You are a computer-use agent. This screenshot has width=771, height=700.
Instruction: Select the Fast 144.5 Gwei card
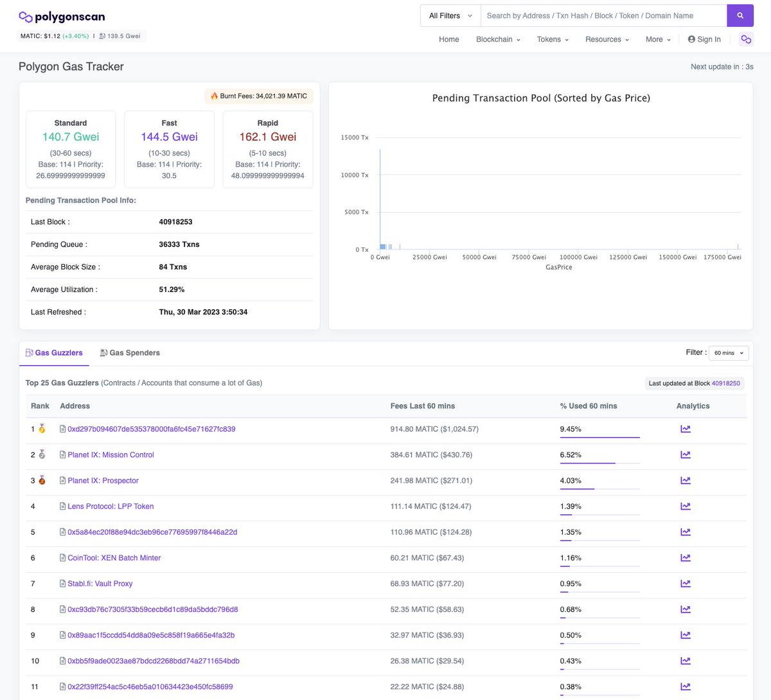click(x=169, y=149)
